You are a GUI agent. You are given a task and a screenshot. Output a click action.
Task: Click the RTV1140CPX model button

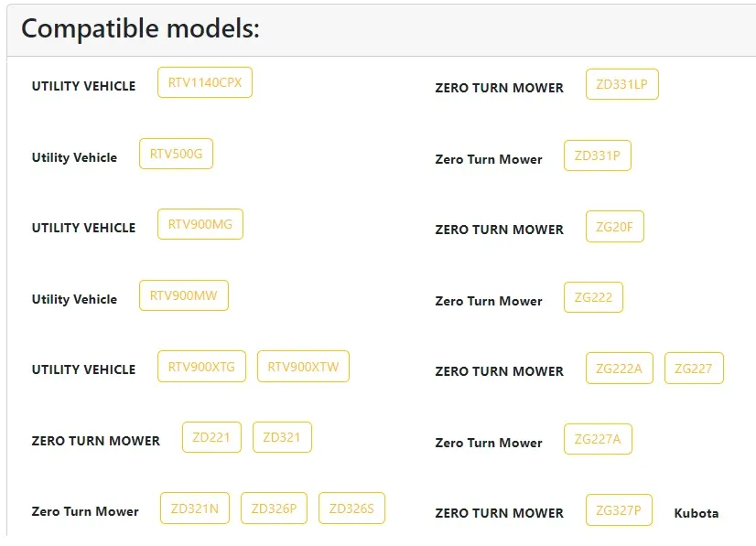205,82
